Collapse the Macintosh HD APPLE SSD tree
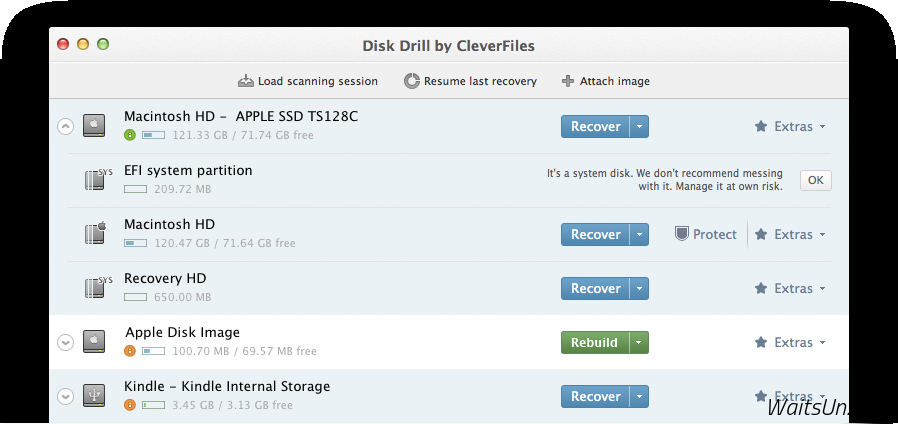The image size is (898, 424). point(66,127)
